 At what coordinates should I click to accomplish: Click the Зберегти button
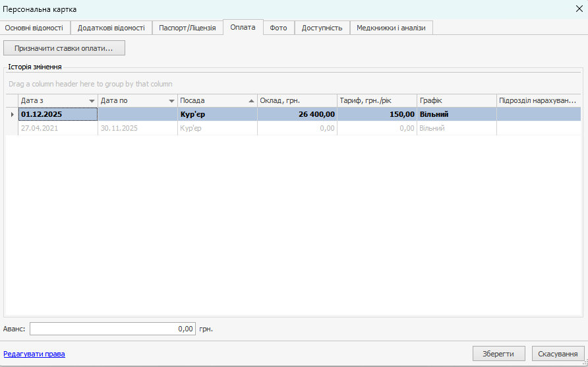click(x=498, y=354)
